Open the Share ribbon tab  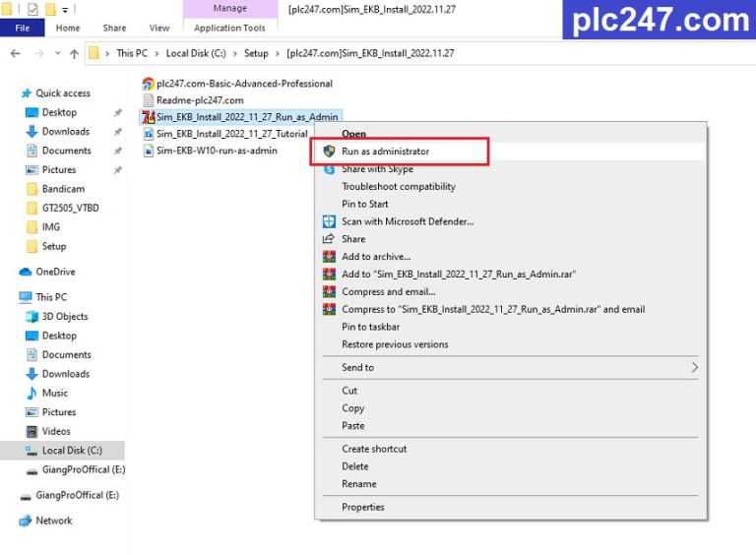coord(114,28)
